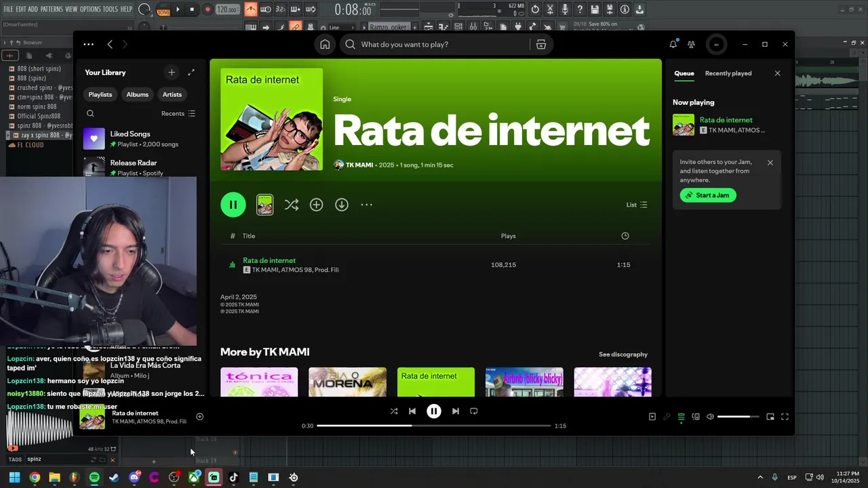The image size is (868, 488).
Task: Open more options for Rata de internet single
Action: pyautogui.click(x=367, y=205)
